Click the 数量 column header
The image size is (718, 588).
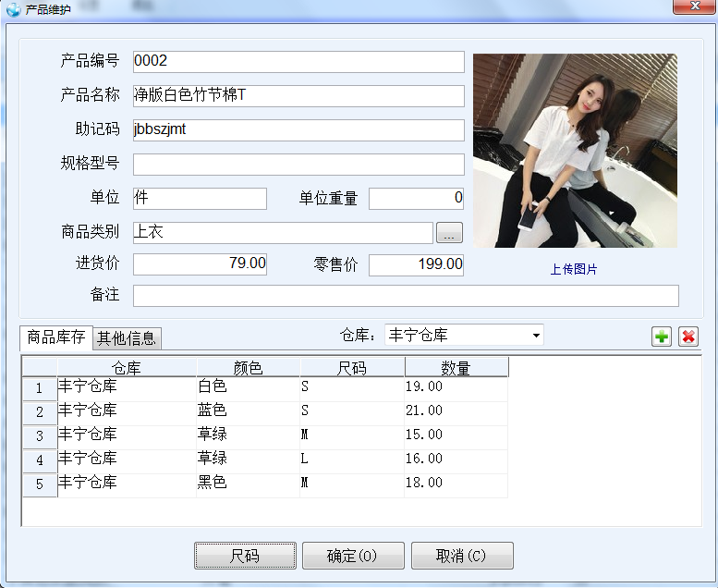[456, 368]
